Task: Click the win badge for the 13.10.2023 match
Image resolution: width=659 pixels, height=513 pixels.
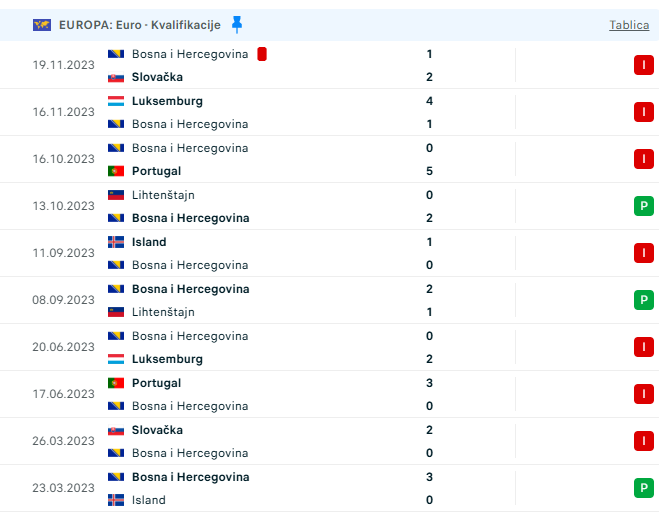Action: (643, 206)
